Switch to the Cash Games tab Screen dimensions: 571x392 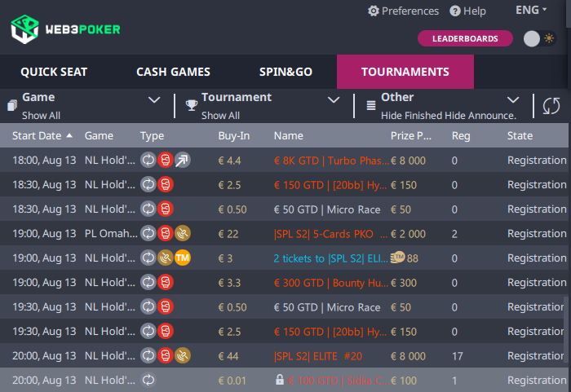[173, 72]
